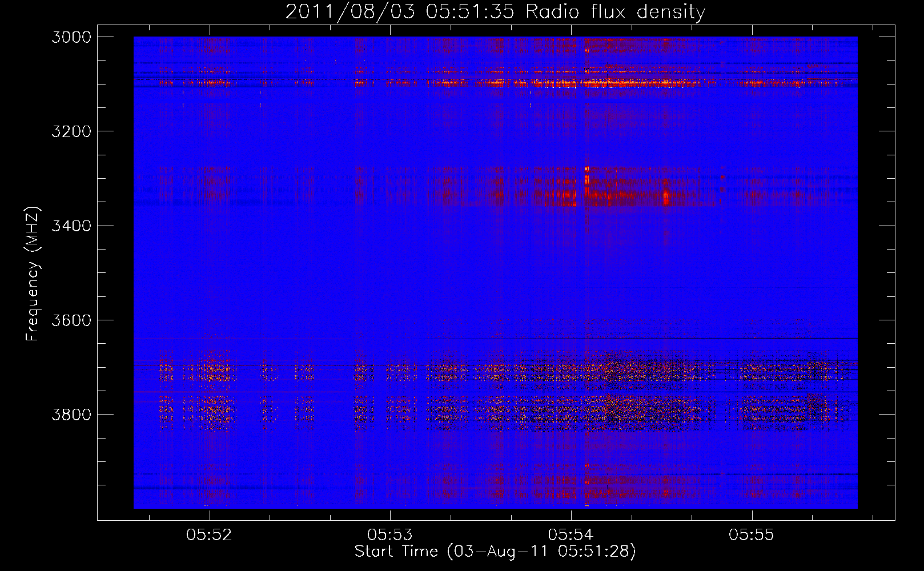Click the 'Frequency (MHZ)' axis title

[33, 274]
